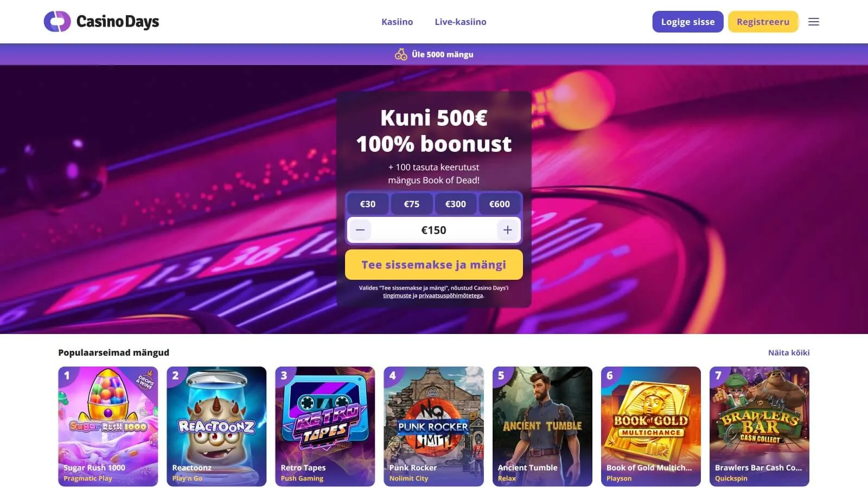Screen dimensions: 868x488
Task: Increase deposit with plus button
Action: pos(508,230)
